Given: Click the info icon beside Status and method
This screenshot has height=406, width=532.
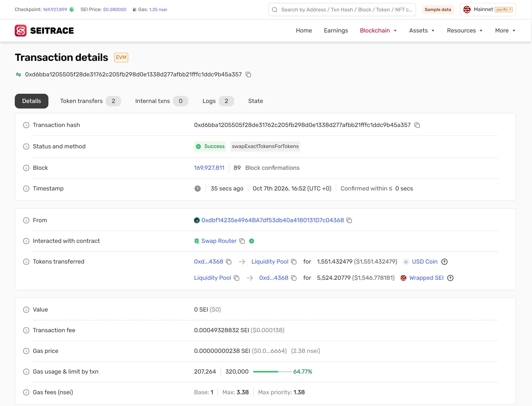Looking at the screenshot, I should coord(26,147).
